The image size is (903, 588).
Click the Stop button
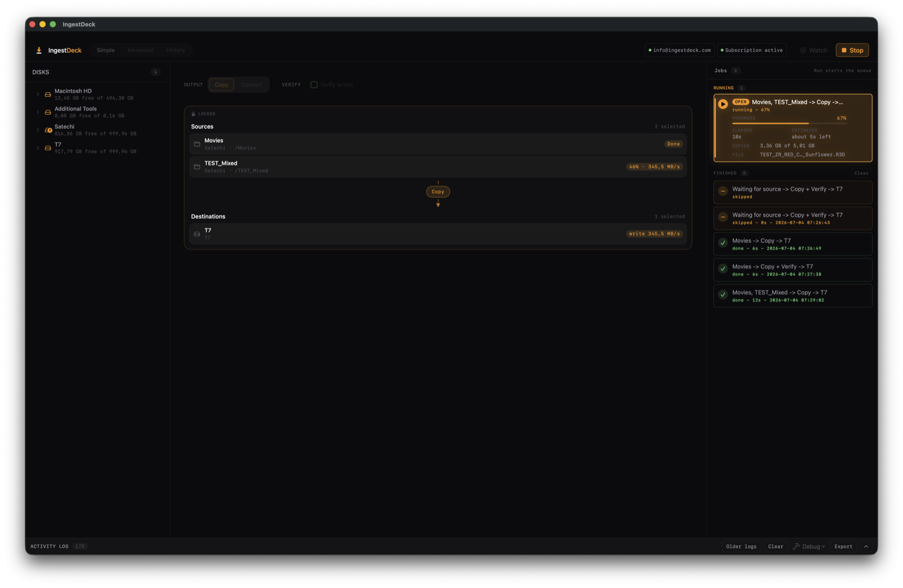click(852, 50)
